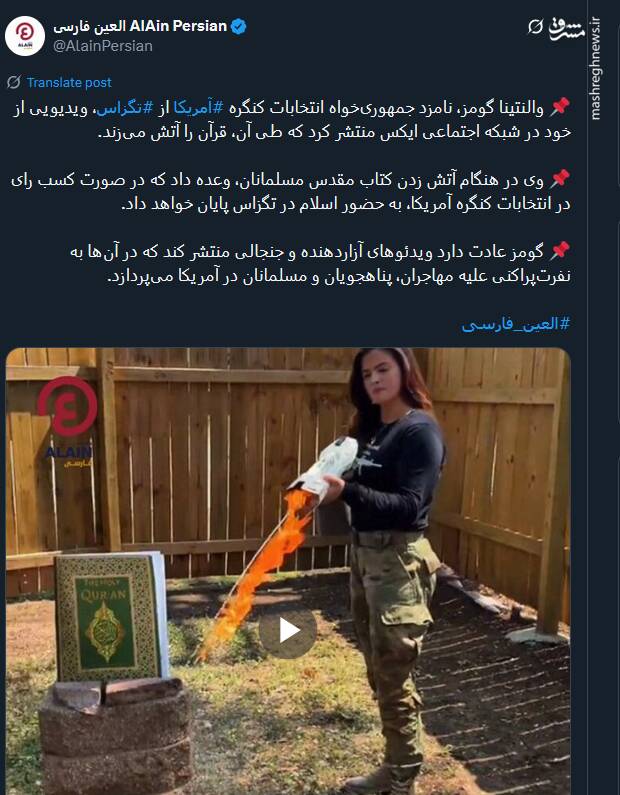Click the third red pushpin emoji
Screen dimensions: 620x795
coord(560,251)
